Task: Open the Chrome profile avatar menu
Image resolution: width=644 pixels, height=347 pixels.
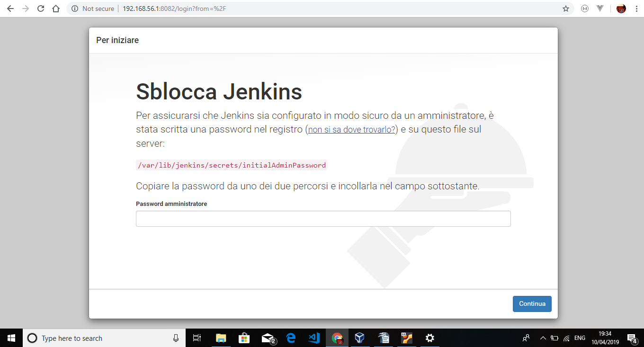Action: point(620,8)
